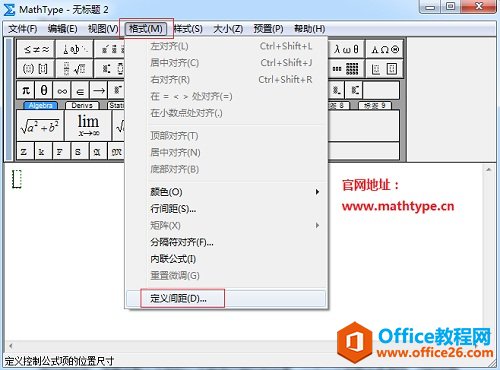Choose 定义间距(D)... menu entry
The image size is (500, 370).
226,298
